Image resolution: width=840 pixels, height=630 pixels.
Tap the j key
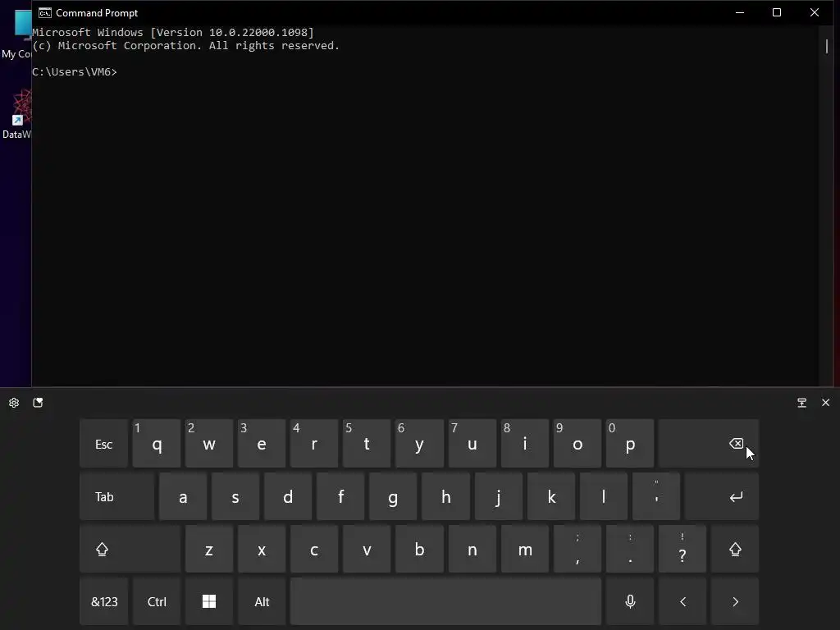tap(498, 496)
